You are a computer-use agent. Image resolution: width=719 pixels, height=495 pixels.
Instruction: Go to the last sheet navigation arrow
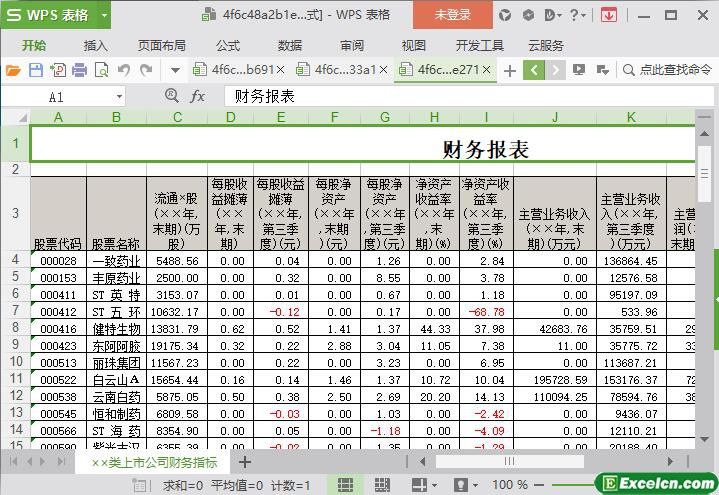click(61, 462)
